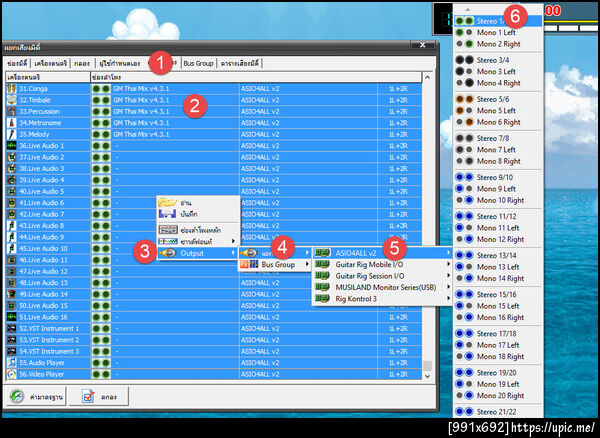
Task: Toggle the green speaker pair in 38.Live Audio 3 row
Action: [x=101, y=169]
